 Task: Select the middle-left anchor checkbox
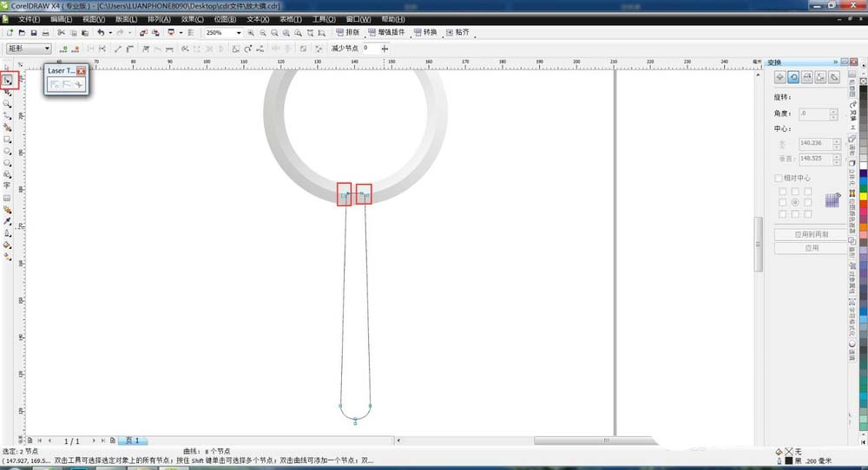click(782, 202)
